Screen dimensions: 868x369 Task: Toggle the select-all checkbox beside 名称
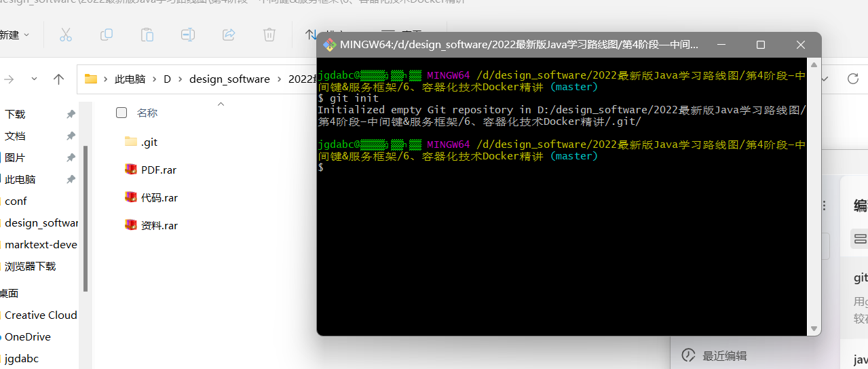click(x=121, y=113)
